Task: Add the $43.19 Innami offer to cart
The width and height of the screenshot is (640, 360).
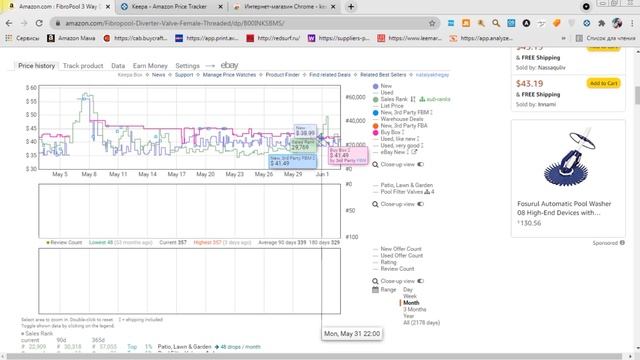Action: point(603,83)
